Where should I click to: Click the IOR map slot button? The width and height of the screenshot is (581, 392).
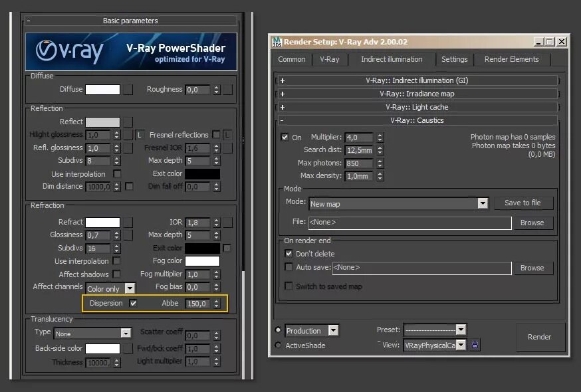click(x=227, y=223)
